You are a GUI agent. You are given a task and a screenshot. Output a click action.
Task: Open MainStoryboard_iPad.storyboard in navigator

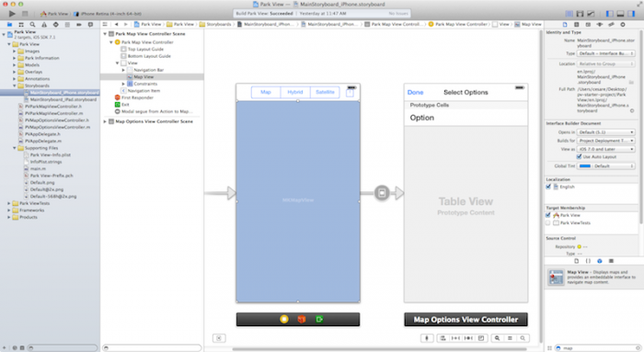click(x=61, y=99)
